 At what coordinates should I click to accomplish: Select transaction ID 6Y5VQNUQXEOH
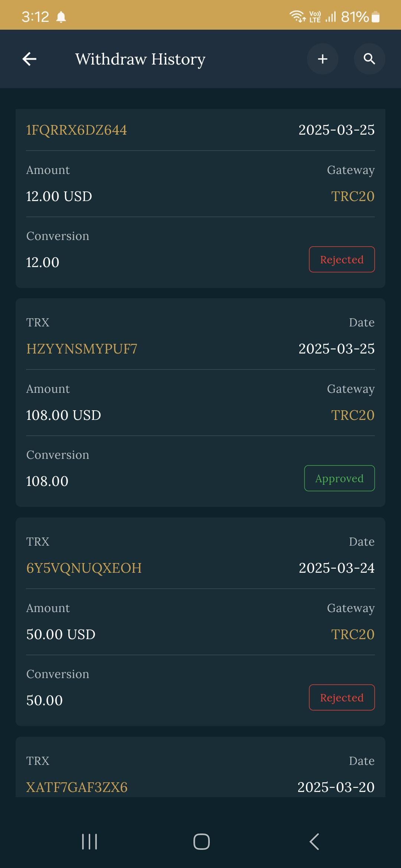pyautogui.click(x=84, y=568)
